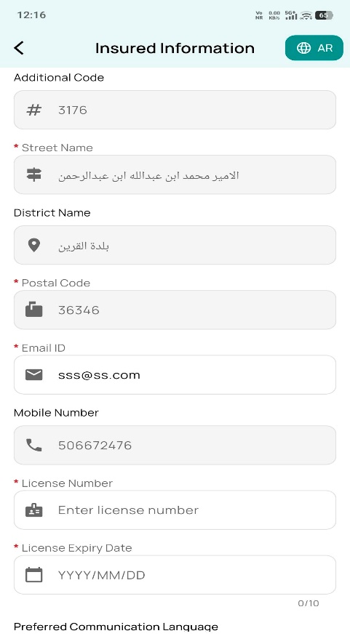Select the Additional Code field showing 3176
The image size is (350, 644).
point(175,110)
